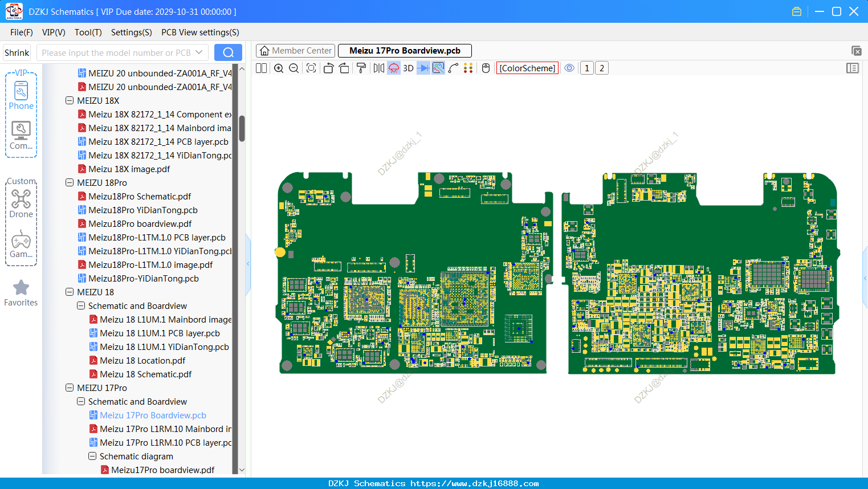Toggle 3D view mode
Image resolution: width=868 pixels, height=489 pixels.
(x=408, y=68)
